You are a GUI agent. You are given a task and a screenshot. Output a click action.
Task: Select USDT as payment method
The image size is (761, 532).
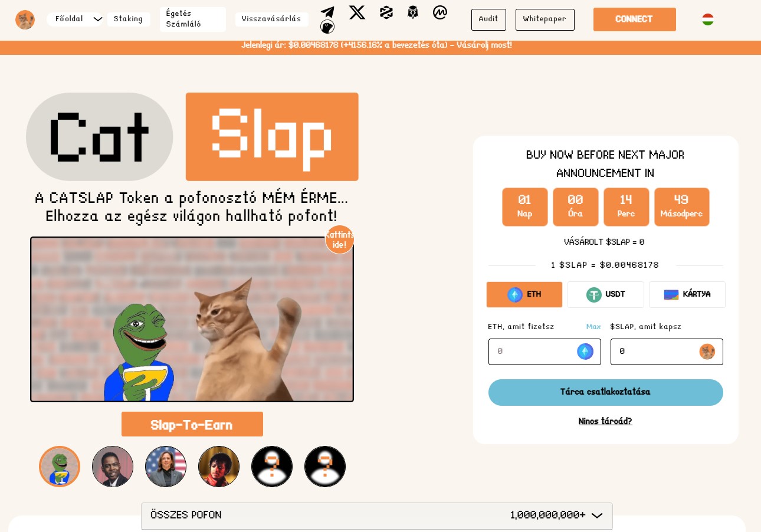(x=606, y=294)
